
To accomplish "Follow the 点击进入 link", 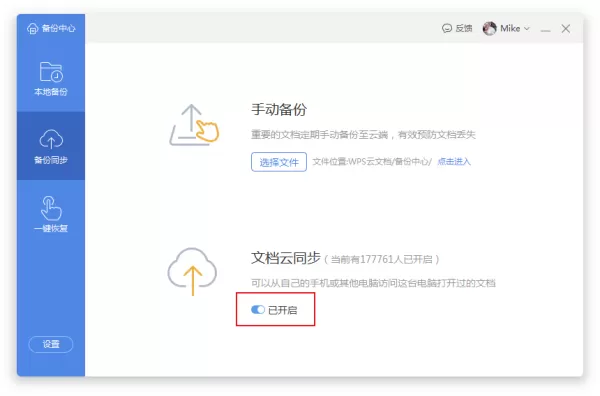I will coord(454,161).
